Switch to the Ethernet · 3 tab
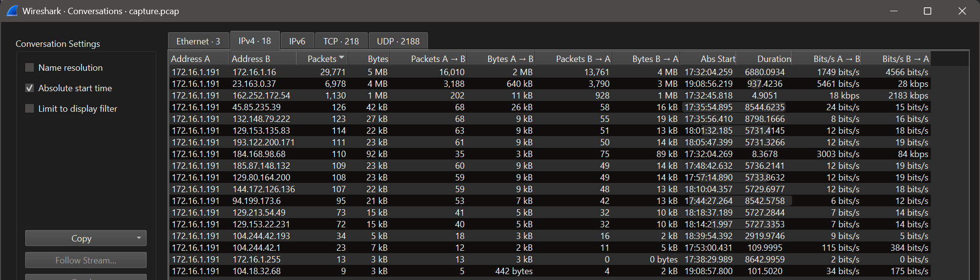980x280 pixels. 198,41
